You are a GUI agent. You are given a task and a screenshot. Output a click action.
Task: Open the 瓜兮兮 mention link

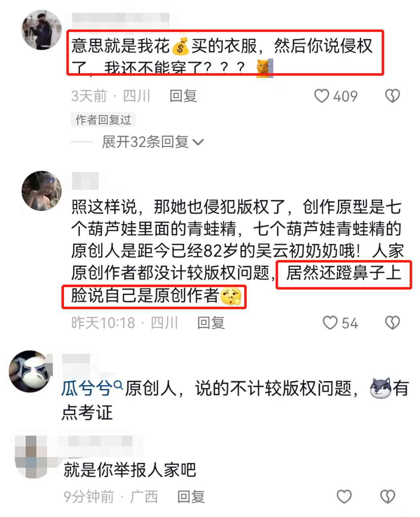coord(87,389)
